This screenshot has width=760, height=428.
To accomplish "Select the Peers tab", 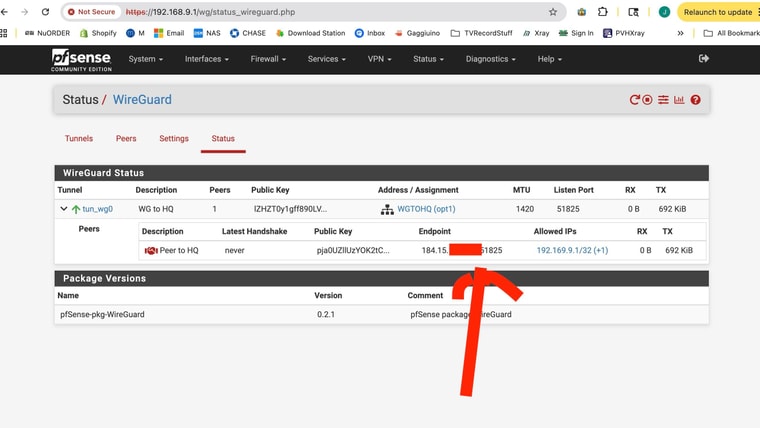I will coord(126,139).
